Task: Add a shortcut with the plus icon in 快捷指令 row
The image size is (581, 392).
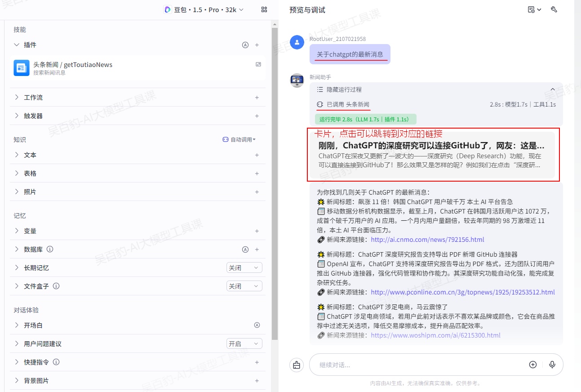Action: [257, 362]
